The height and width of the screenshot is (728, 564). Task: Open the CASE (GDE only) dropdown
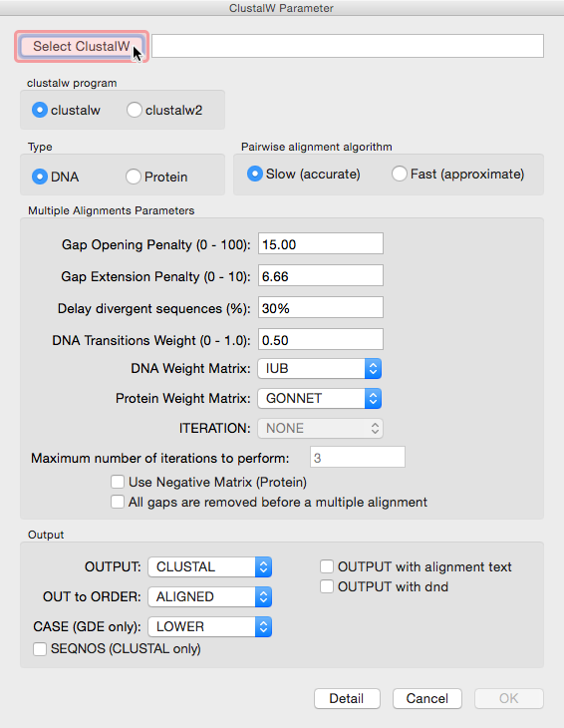click(209, 627)
